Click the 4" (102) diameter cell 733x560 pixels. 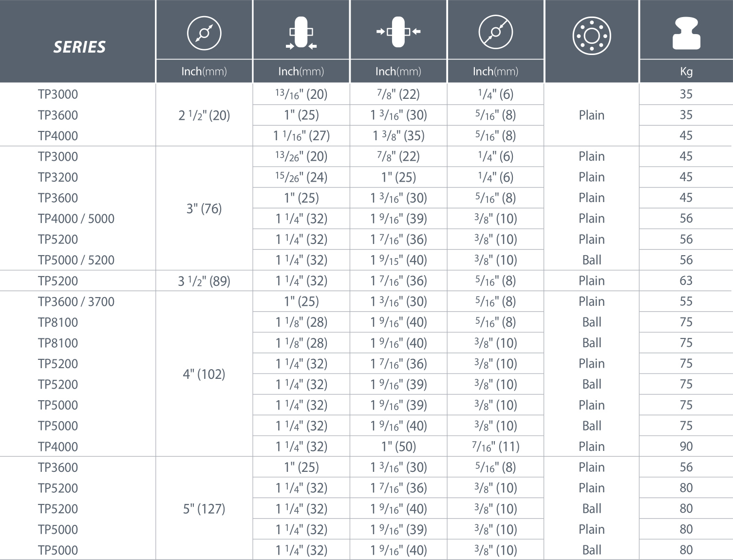(x=204, y=374)
